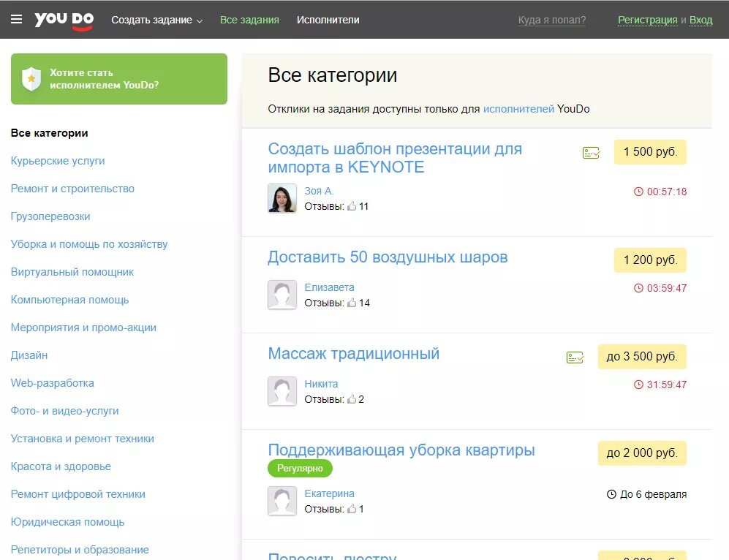Click the 1 500 руб. price tag
The width and height of the screenshot is (729, 560).
pyautogui.click(x=650, y=152)
